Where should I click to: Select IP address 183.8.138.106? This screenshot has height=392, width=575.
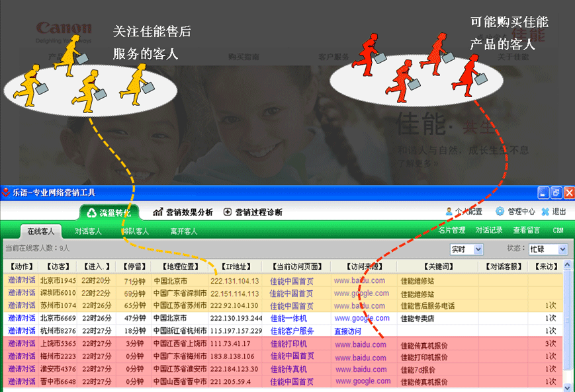(232, 356)
